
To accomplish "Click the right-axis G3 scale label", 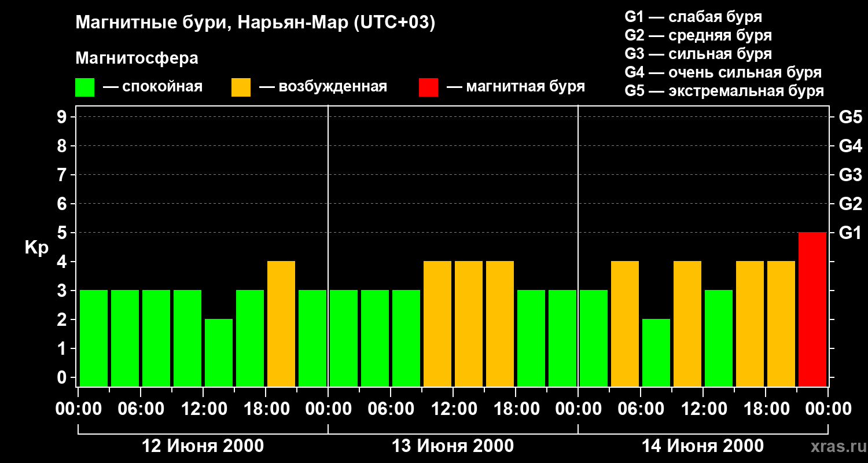I will [851, 175].
